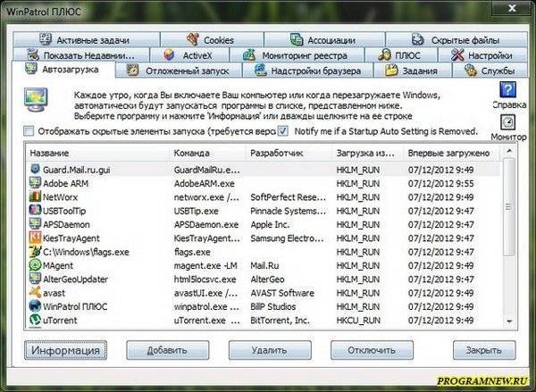This screenshot has height=392, width=536.
Task: Click the Мониторинг реестра tab icon
Action: point(249,54)
